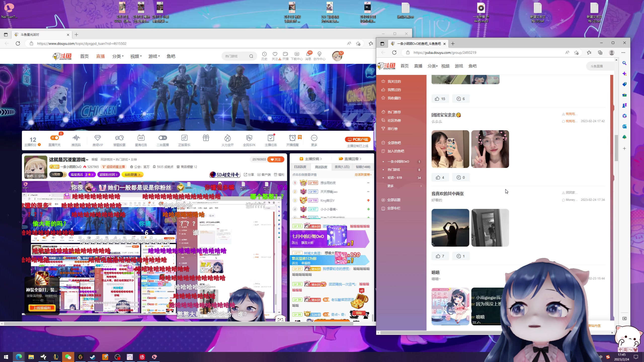Open the 开播提醒 alarm clock icon
This screenshot has width=644, height=362.
[x=292, y=138]
